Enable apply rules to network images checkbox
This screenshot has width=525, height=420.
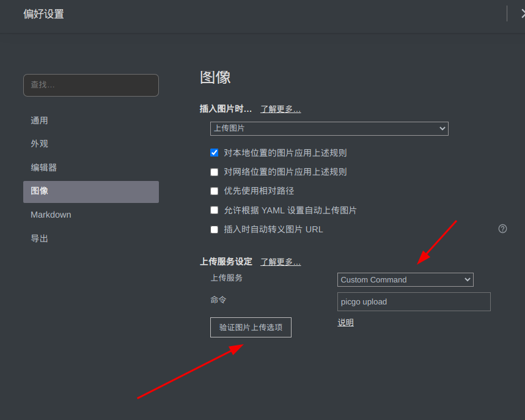point(215,172)
